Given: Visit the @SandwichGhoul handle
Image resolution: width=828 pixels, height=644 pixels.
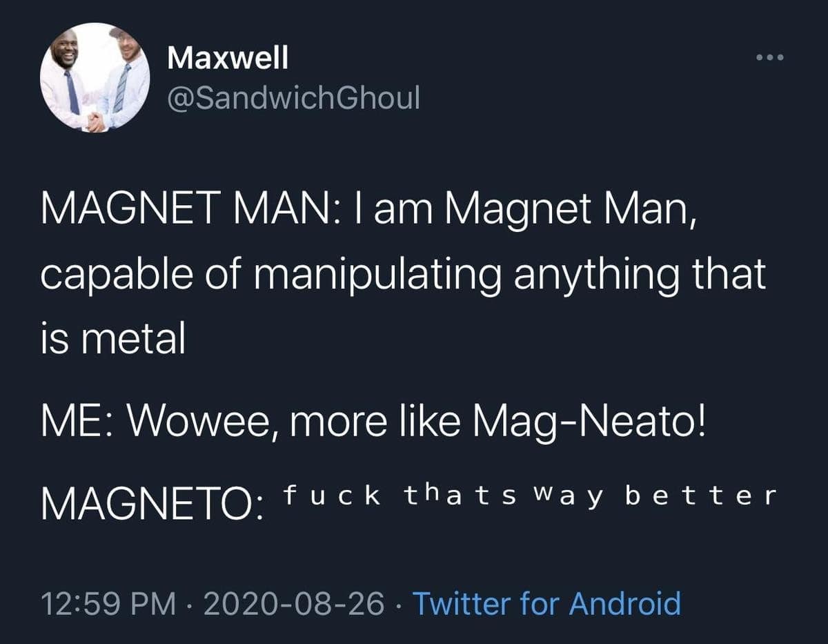Looking at the screenshot, I should tap(293, 99).
